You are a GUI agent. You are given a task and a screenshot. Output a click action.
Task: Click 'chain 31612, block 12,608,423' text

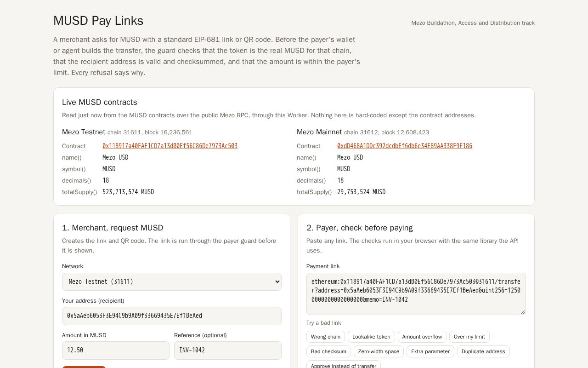(386, 132)
